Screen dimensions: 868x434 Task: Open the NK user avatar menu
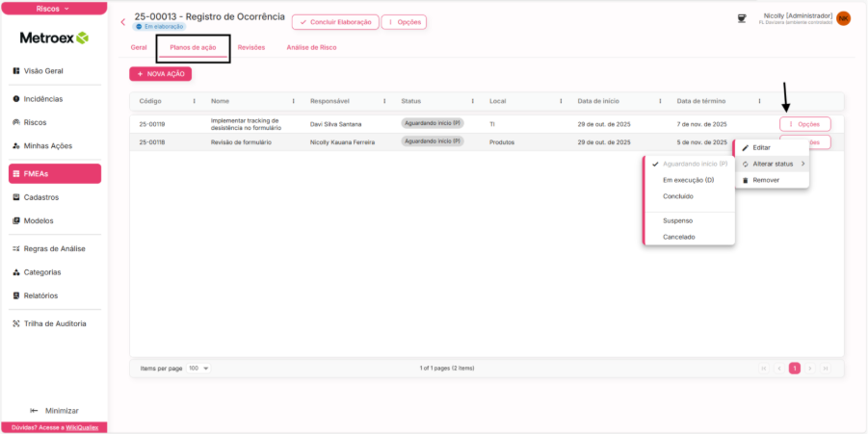coord(843,18)
